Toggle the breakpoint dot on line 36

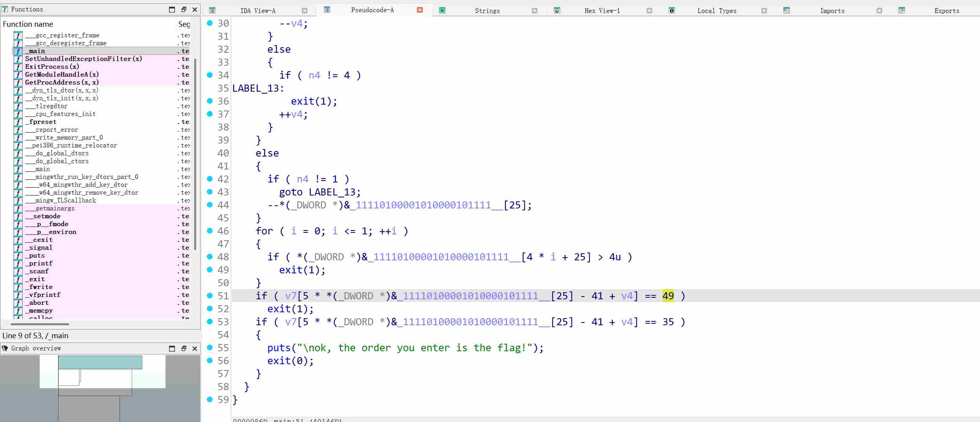210,101
